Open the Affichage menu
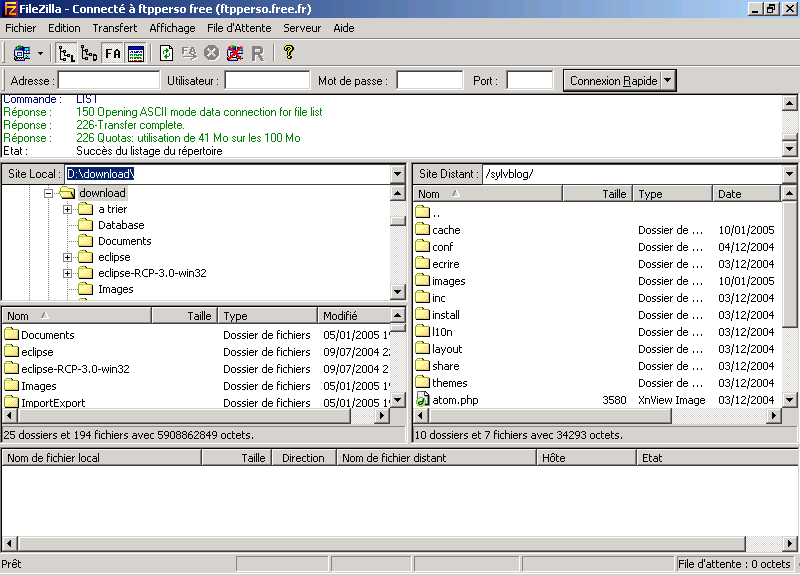This screenshot has width=800, height=576. pos(172,28)
